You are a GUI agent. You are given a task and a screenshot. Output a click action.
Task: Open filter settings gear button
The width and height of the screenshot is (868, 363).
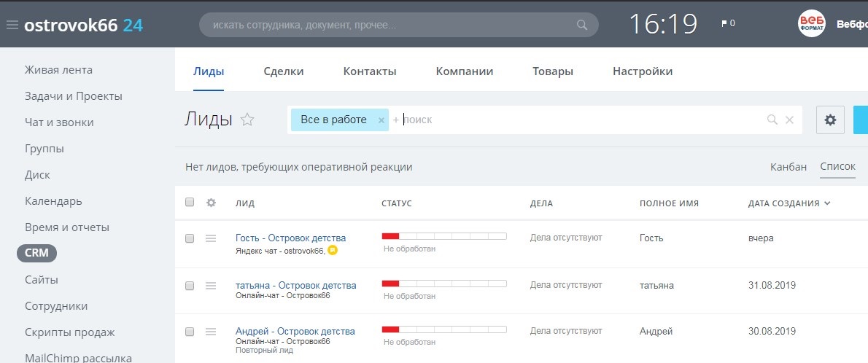pos(829,120)
